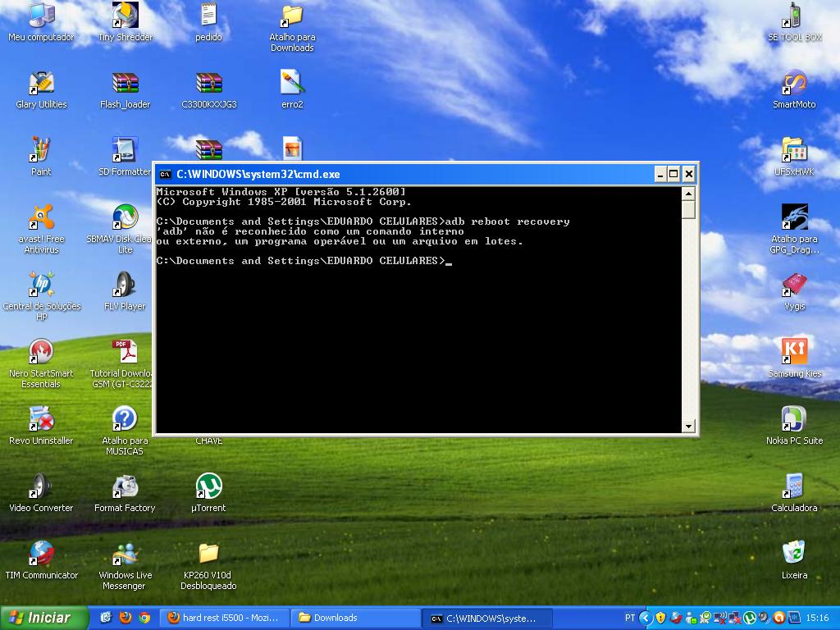Click the µTorrent tray icon
840x630 pixels.
pyautogui.click(x=750, y=618)
